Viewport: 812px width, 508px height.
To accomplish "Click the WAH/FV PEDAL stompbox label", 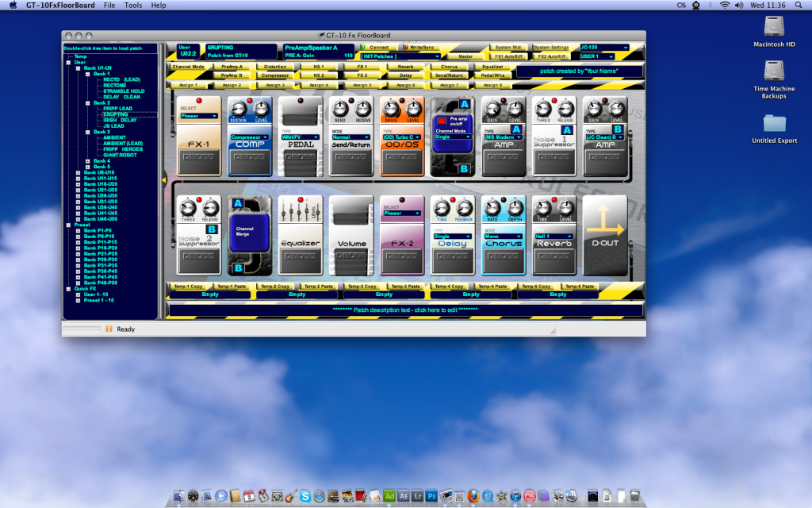I will [x=301, y=144].
